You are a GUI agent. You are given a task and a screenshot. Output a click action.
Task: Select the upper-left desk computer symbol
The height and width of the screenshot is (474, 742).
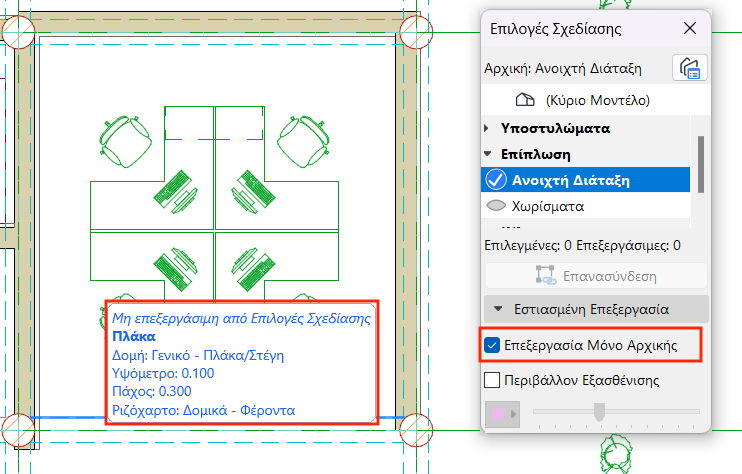coord(176,192)
